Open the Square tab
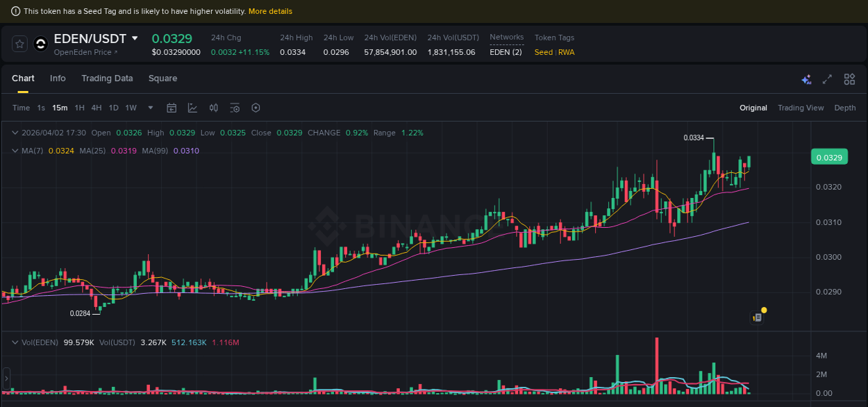 point(162,78)
